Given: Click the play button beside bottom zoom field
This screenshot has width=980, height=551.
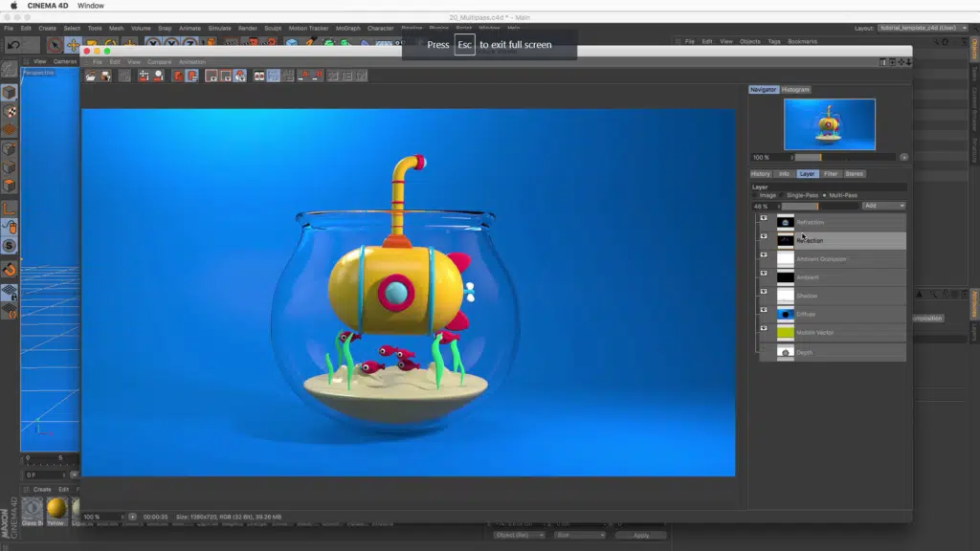Looking at the screenshot, I should (x=132, y=517).
